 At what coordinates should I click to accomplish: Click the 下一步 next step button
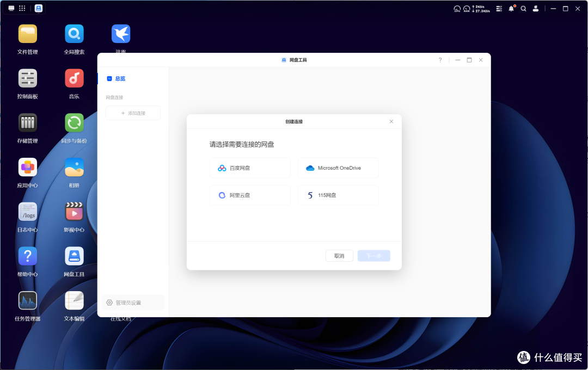(x=374, y=256)
